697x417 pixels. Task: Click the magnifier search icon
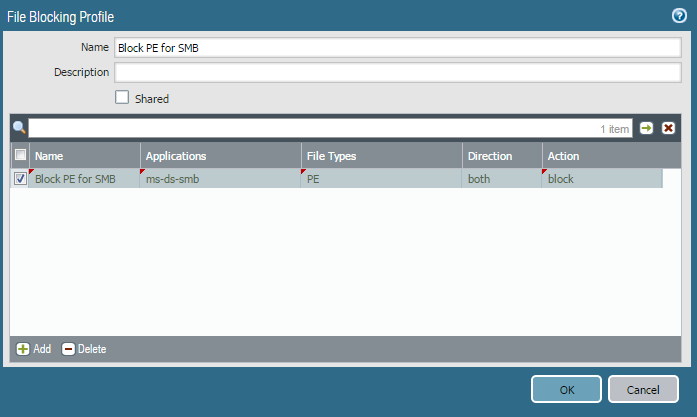[x=19, y=128]
